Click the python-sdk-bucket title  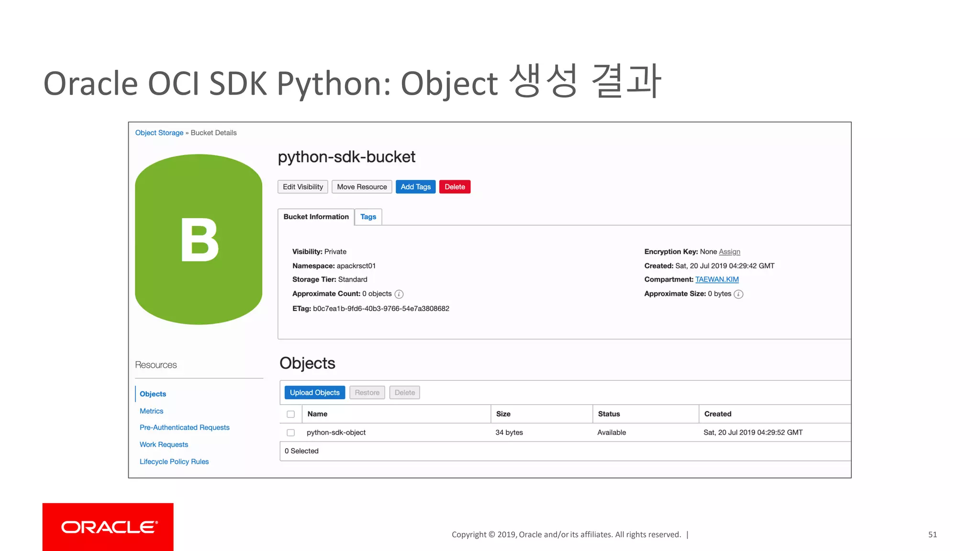pos(346,157)
